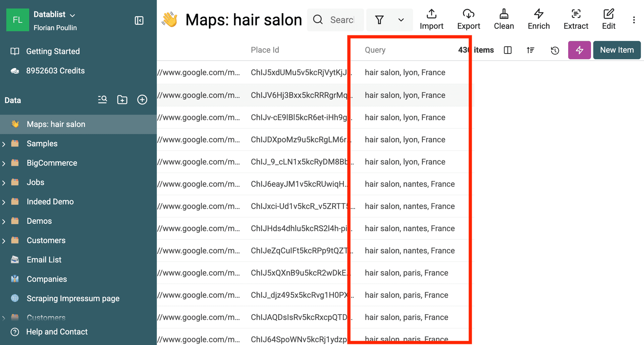Click the New Item button
644x345 pixels.
[x=617, y=50]
